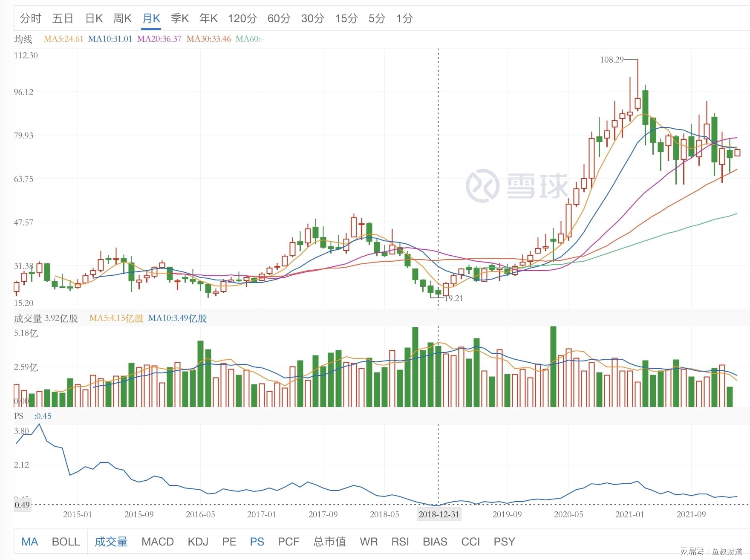750x560 pixels.
Task: Show the KDJ sub-indicator
Action: (x=198, y=542)
